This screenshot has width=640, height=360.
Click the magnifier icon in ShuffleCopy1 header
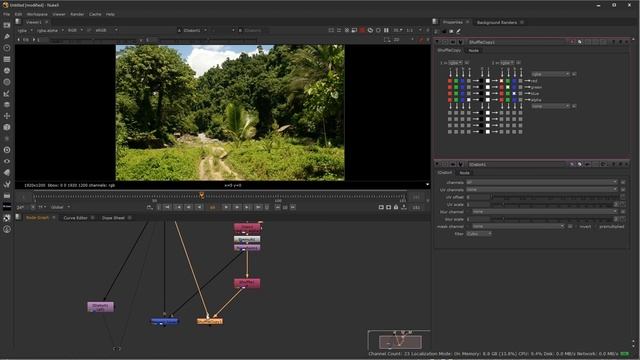tap(580, 42)
